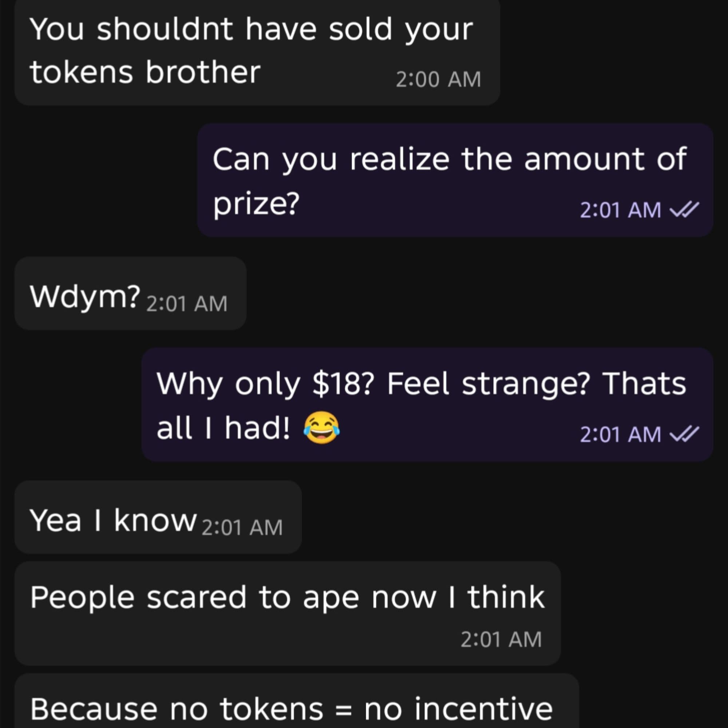Click the timestamp on the "prize?" message
Screen dimensions: 728x728
620,210
